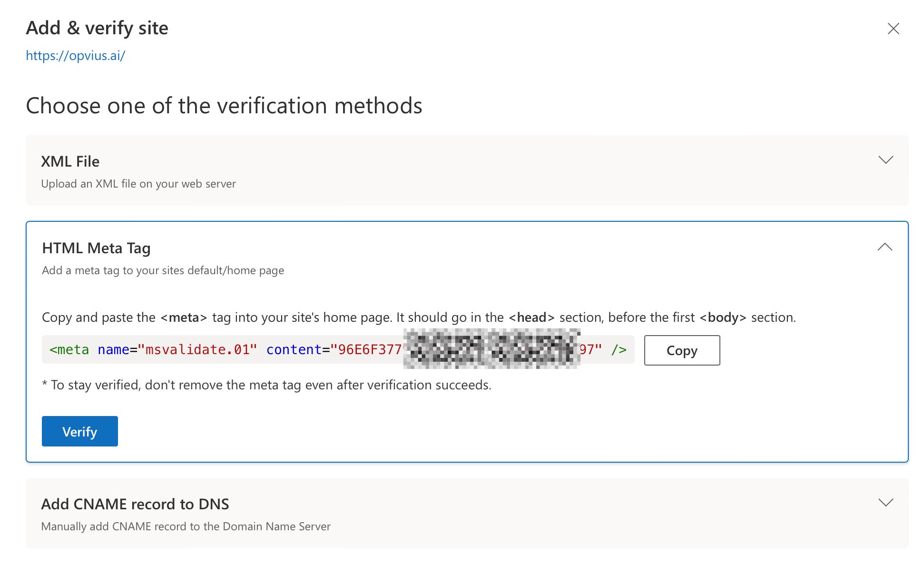Click 'Choose one of the verification methods' heading
The width and height of the screenshot is (924, 575).
224,106
